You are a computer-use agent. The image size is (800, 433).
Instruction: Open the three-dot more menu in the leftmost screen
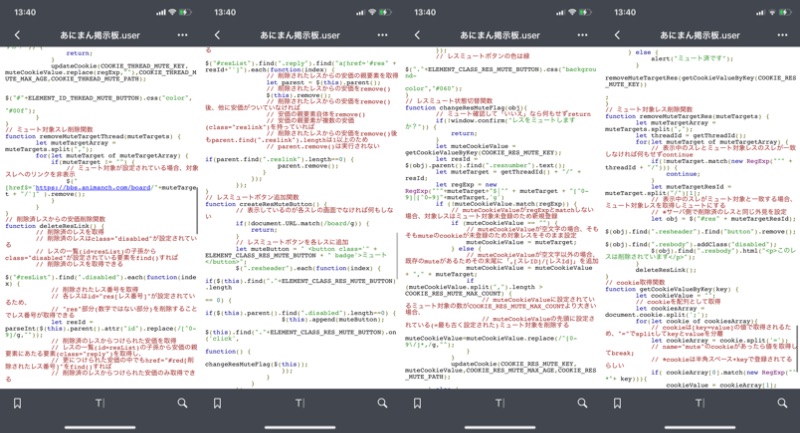point(182,34)
